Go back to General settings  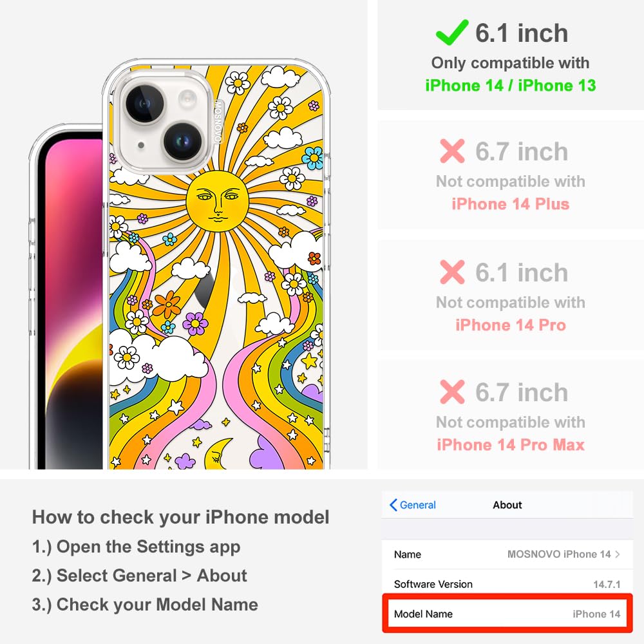pyautogui.click(x=413, y=505)
